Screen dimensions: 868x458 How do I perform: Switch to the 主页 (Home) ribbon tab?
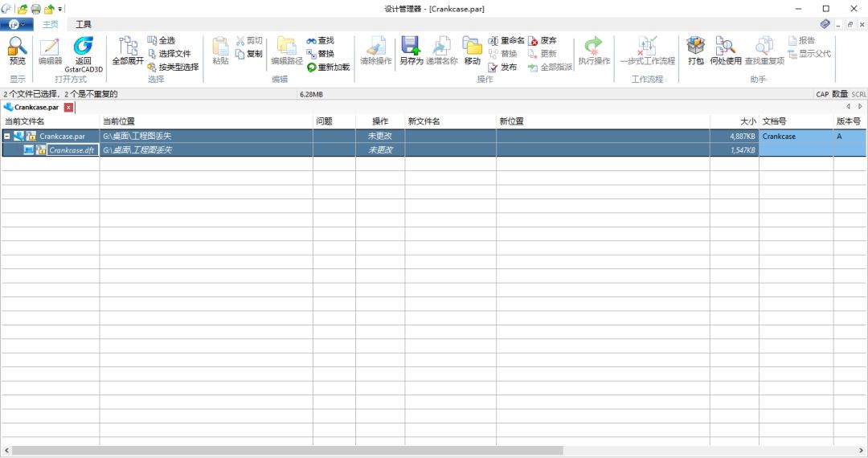51,25
